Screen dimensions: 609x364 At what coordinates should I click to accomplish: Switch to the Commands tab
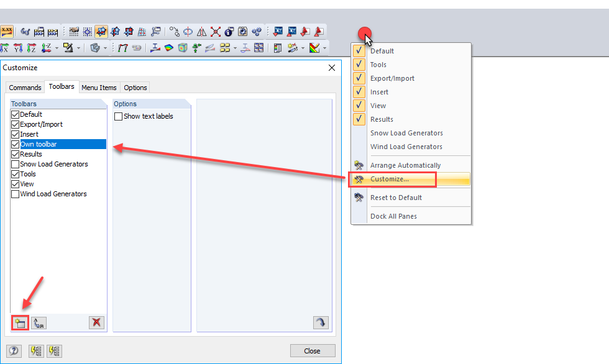pos(25,87)
